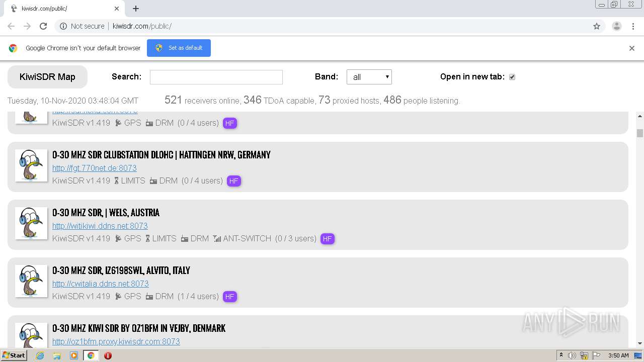
Task: Click the GPS satellite icon in Alvito Italy row
Action: [118, 296]
